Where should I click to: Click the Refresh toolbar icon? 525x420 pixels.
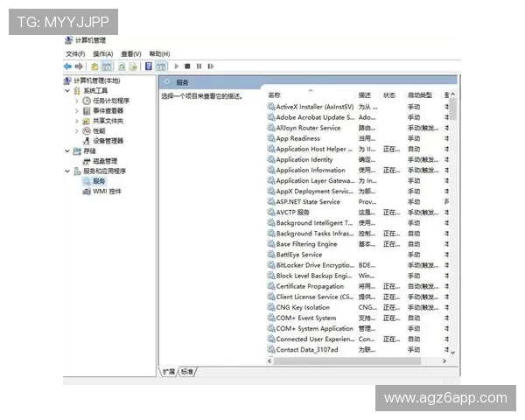tap(121, 66)
